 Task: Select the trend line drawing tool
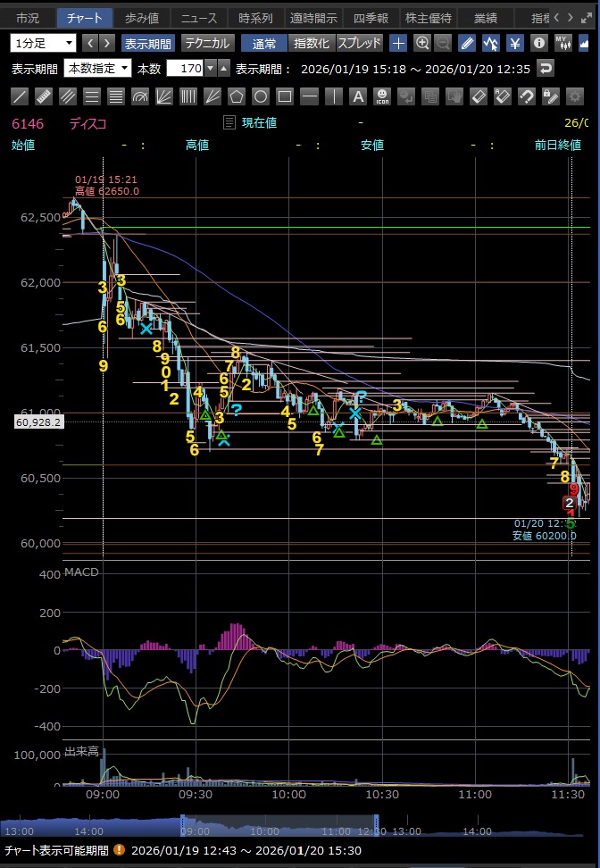(x=21, y=96)
